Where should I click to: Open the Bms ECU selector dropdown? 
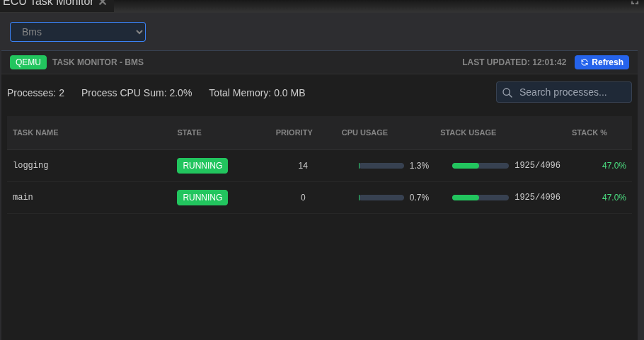click(x=78, y=32)
